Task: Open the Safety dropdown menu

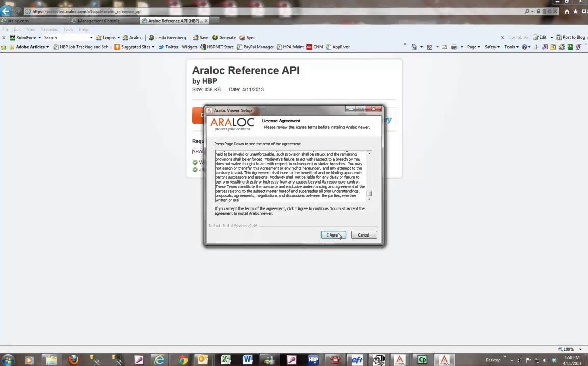Action: [492, 47]
